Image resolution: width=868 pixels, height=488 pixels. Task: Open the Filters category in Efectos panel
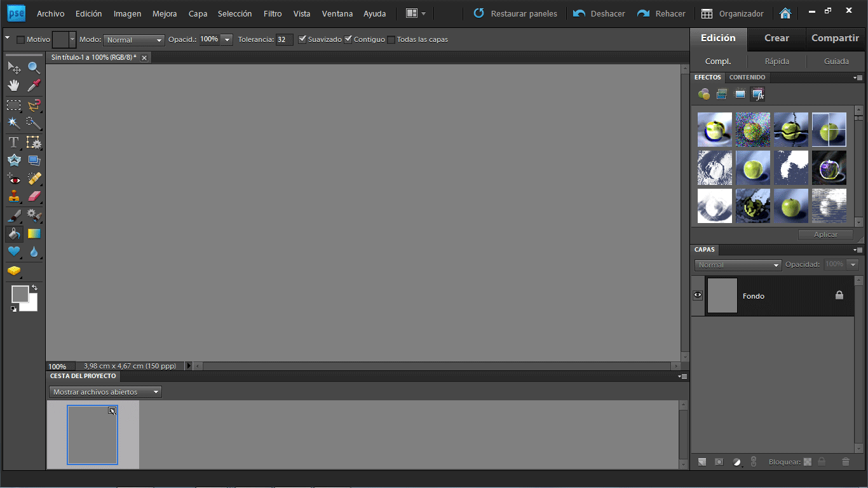pyautogui.click(x=704, y=95)
